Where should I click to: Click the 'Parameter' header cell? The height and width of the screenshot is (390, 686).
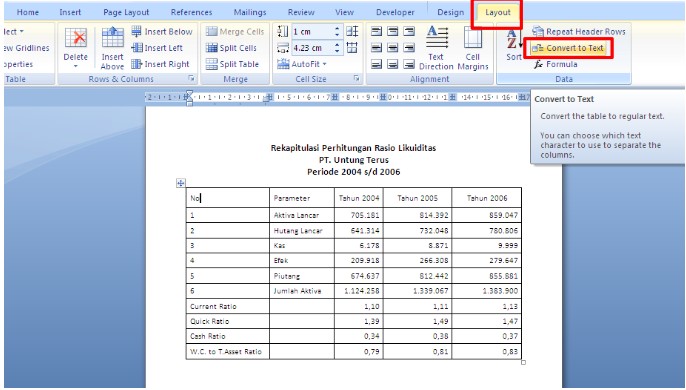tap(302, 198)
